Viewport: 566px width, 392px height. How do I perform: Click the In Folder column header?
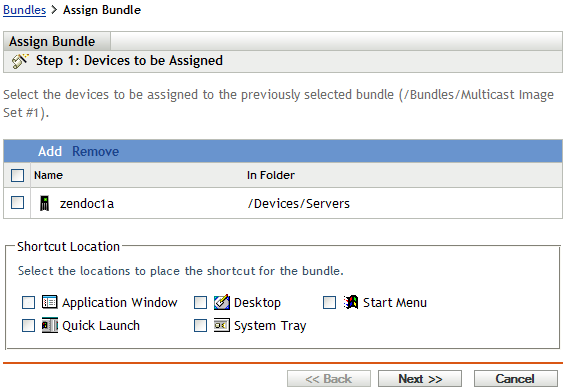tap(271, 175)
